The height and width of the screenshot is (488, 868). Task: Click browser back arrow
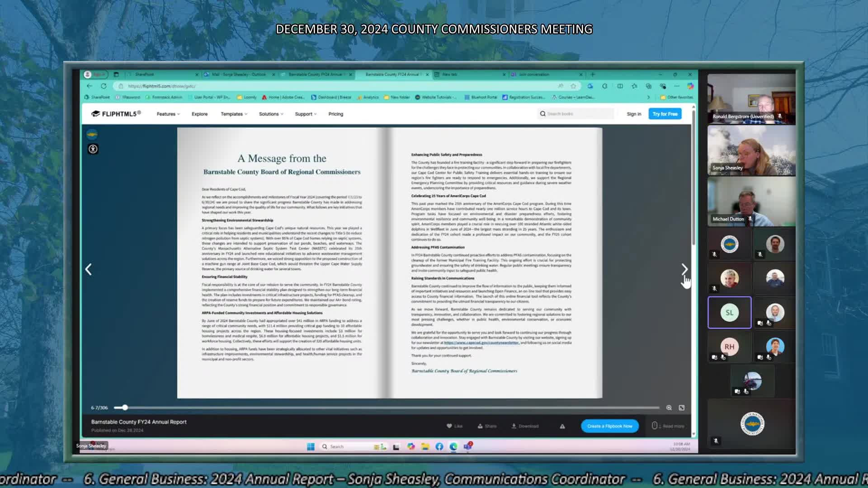tap(90, 86)
